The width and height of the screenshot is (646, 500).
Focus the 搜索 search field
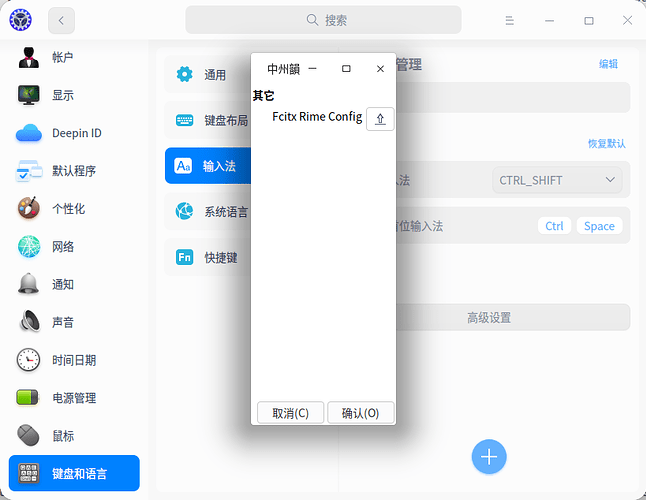coord(323,20)
